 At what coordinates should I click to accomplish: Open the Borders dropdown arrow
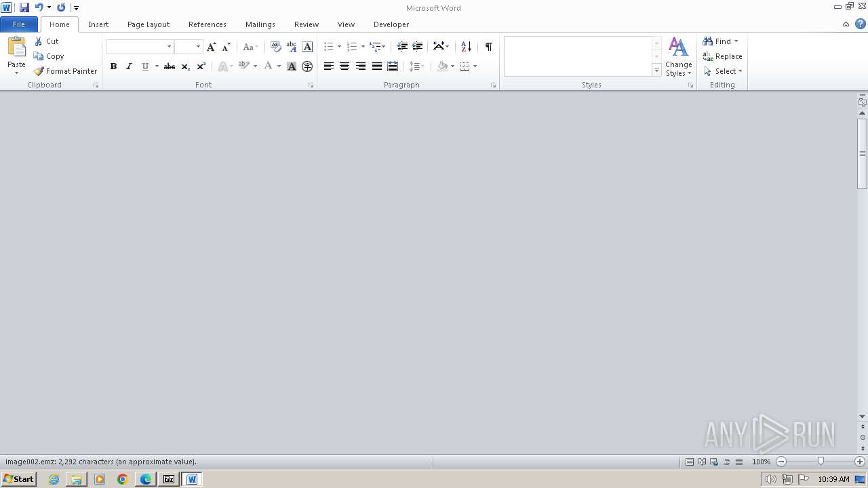[x=475, y=66]
